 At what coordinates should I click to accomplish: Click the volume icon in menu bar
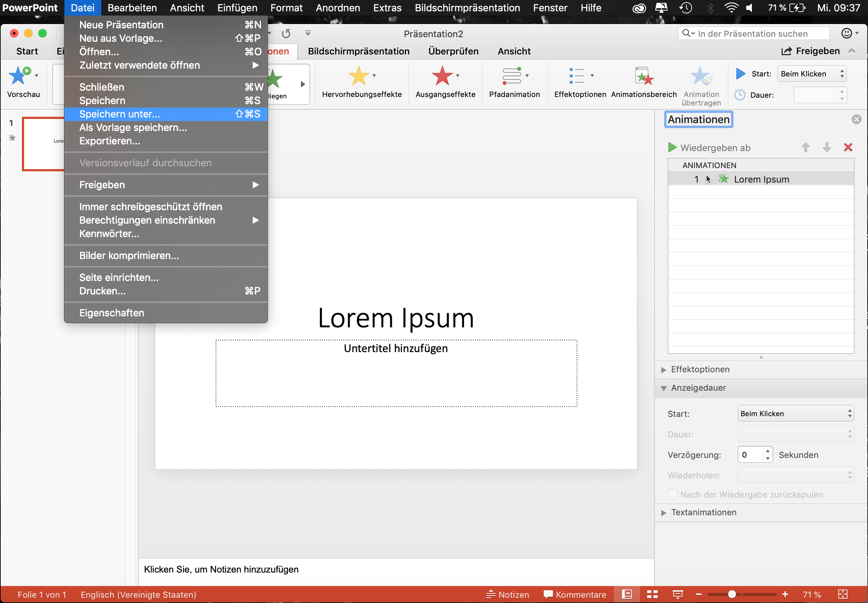(x=749, y=7)
